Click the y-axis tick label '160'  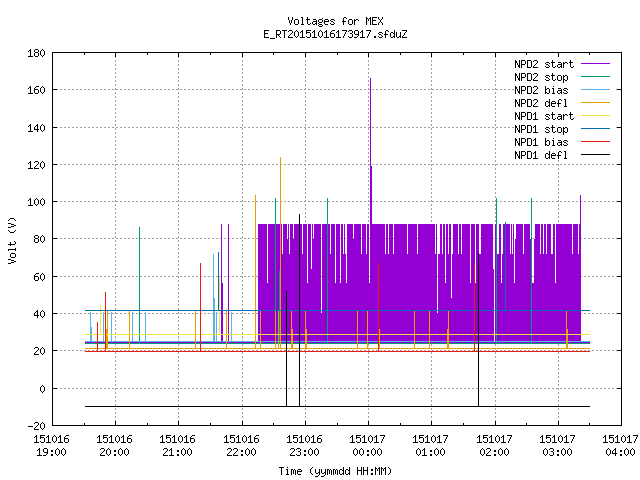coord(36,90)
